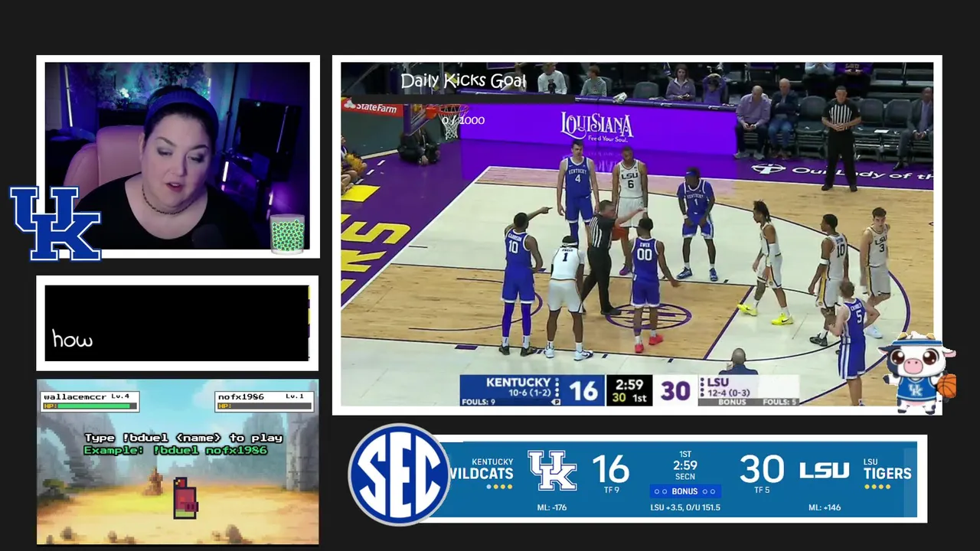
Task: Click player name 'nofx1986 Lv.1'
Action: [x=260, y=396]
